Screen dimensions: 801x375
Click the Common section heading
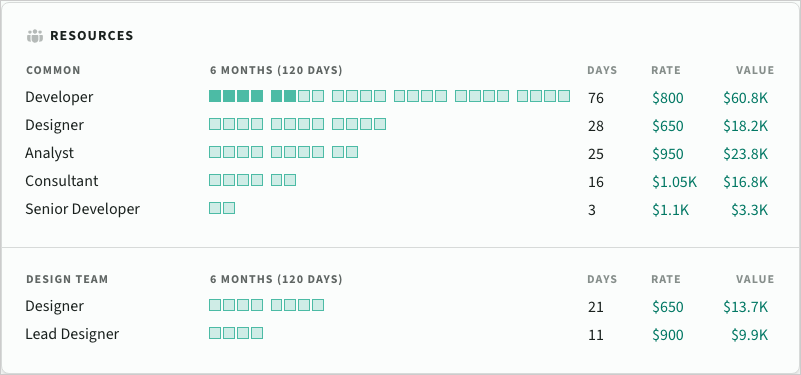pyautogui.click(x=53, y=71)
